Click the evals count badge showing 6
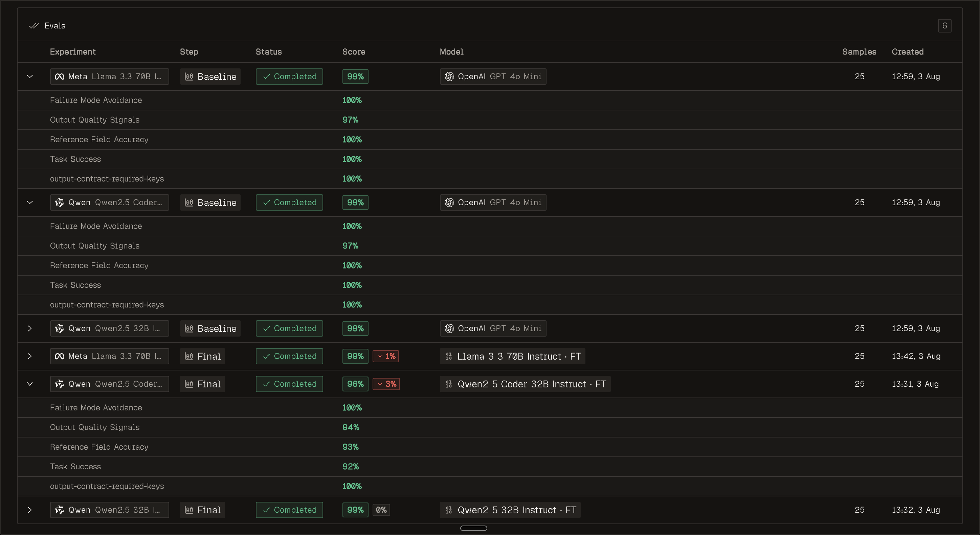980x535 pixels. [x=944, y=26]
